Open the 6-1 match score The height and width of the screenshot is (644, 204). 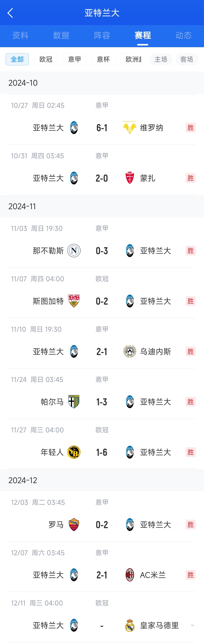click(x=102, y=128)
